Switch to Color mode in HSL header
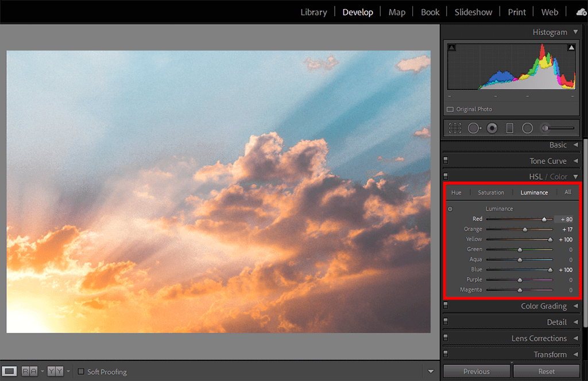Image resolution: width=588 pixels, height=381 pixels. click(558, 177)
